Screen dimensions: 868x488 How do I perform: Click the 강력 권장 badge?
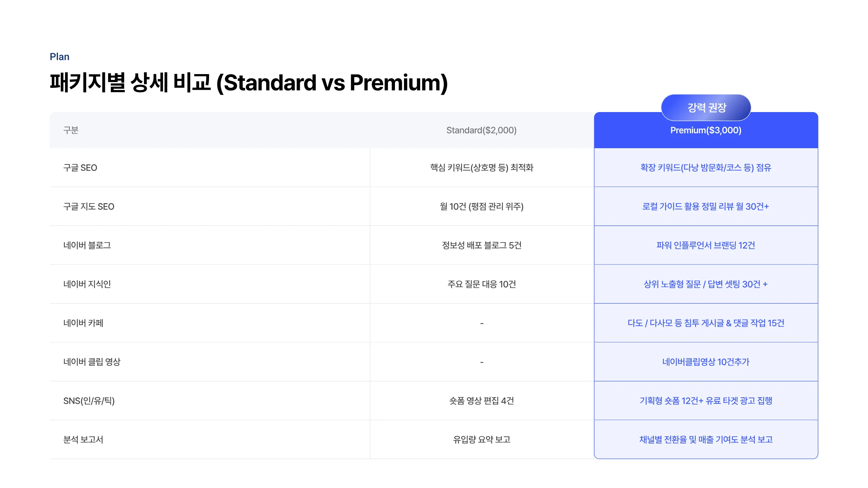pyautogui.click(x=706, y=108)
